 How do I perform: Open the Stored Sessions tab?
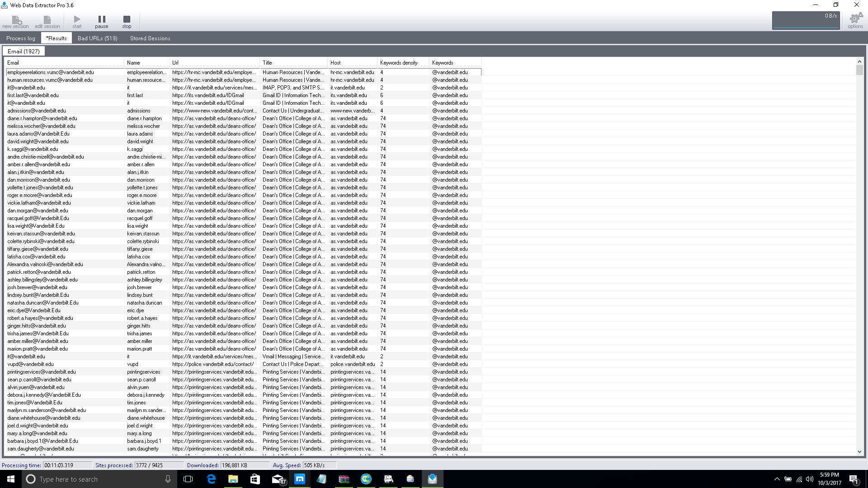coord(150,38)
